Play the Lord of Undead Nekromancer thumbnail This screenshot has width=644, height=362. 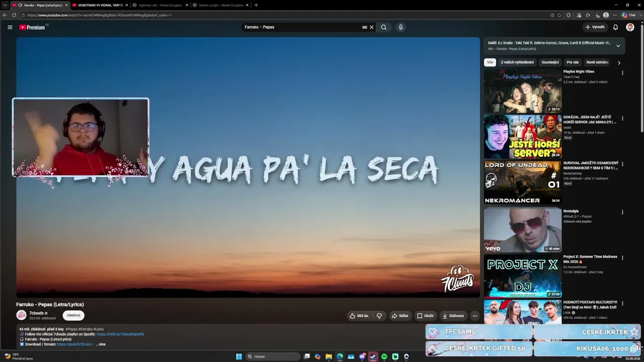523,183
